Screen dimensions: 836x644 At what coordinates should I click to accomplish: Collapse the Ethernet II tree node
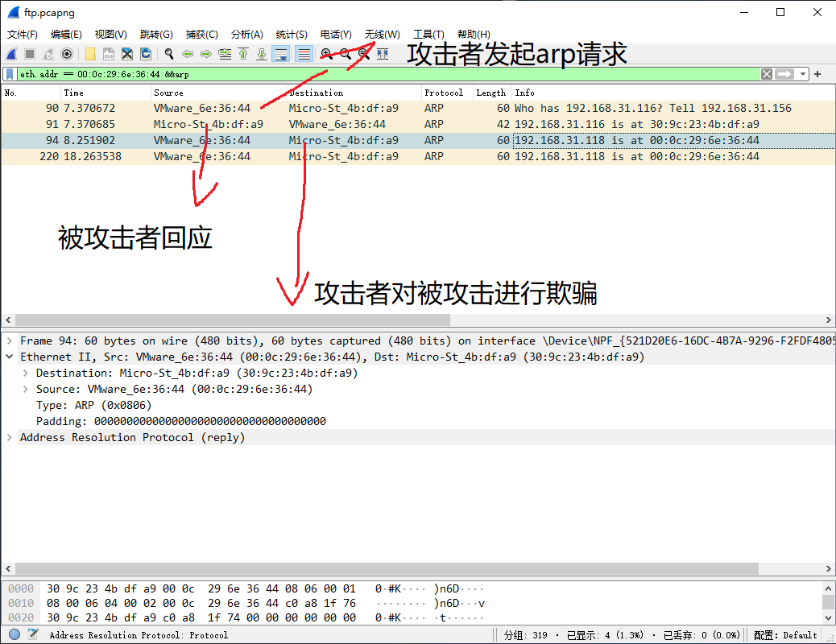point(9,357)
